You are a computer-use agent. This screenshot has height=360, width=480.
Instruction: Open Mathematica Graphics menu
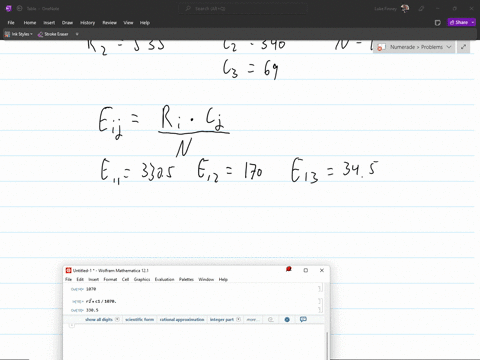[142, 279]
